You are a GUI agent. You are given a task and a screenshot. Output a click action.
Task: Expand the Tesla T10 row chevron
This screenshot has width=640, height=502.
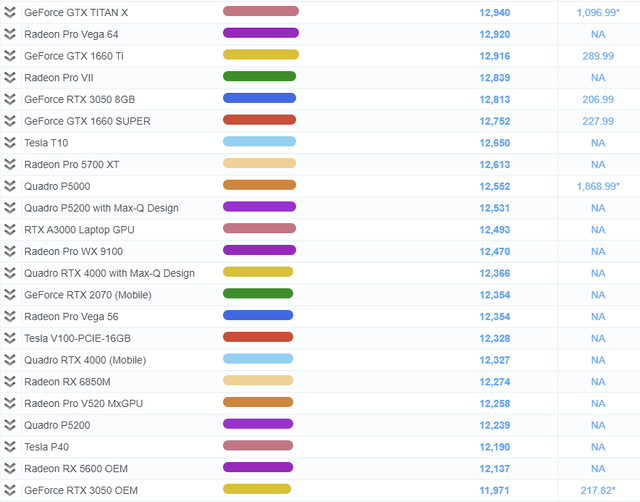(11, 143)
